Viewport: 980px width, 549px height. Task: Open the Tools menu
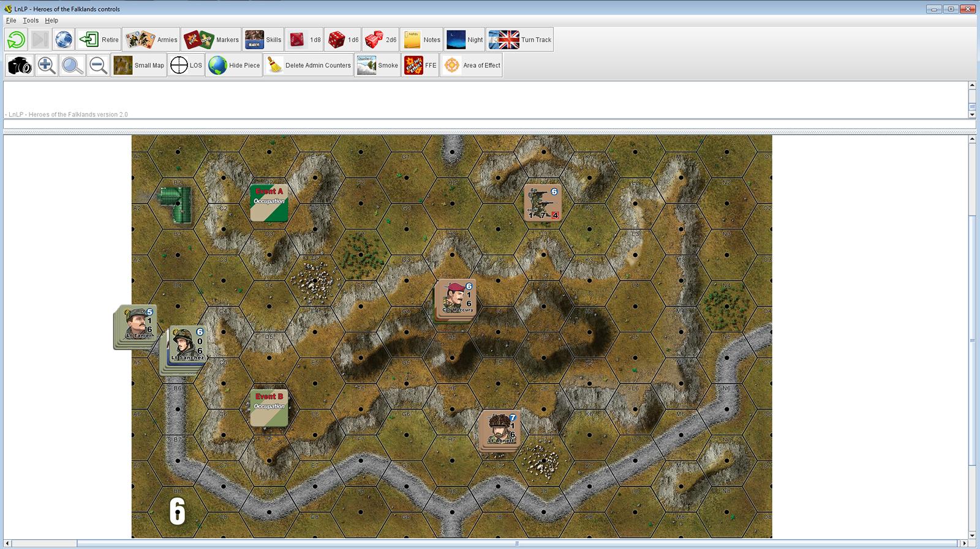pos(31,20)
